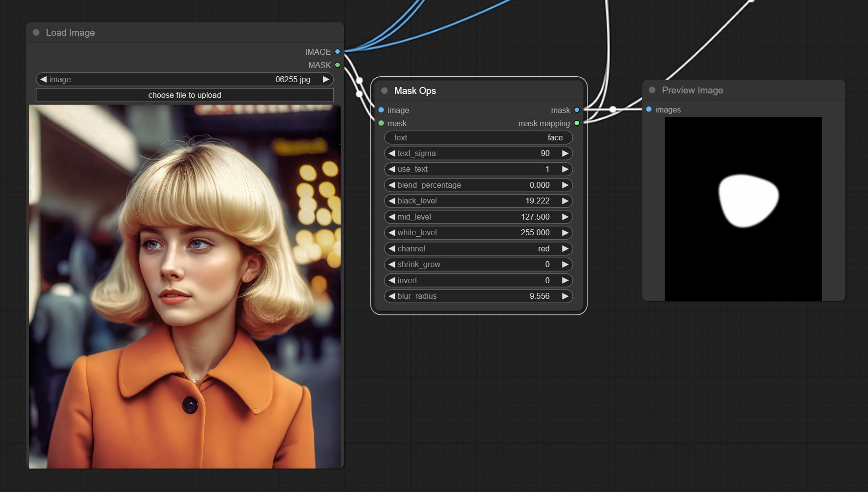This screenshot has height=492, width=868.
Task: Click the text field containing face
Action: [x=478, y=137]
